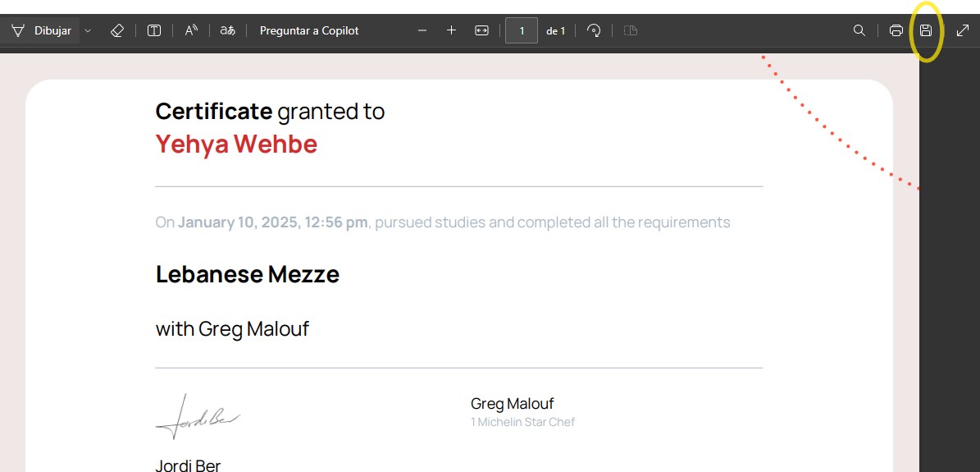Start Read aloud for the PDF
This screenshot has width=980, height=472.
point(191,31)
